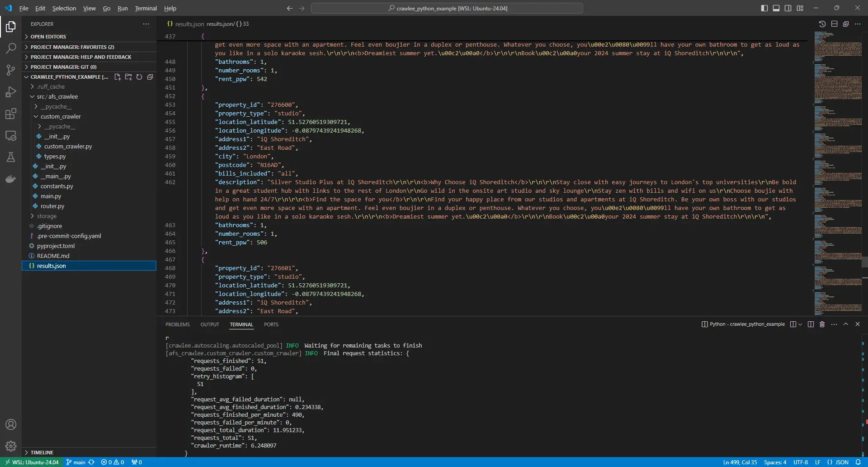Viewport: 868px width, 467px height.
Task: Toggle primary side bar visibility
Action: pos(764,8)
